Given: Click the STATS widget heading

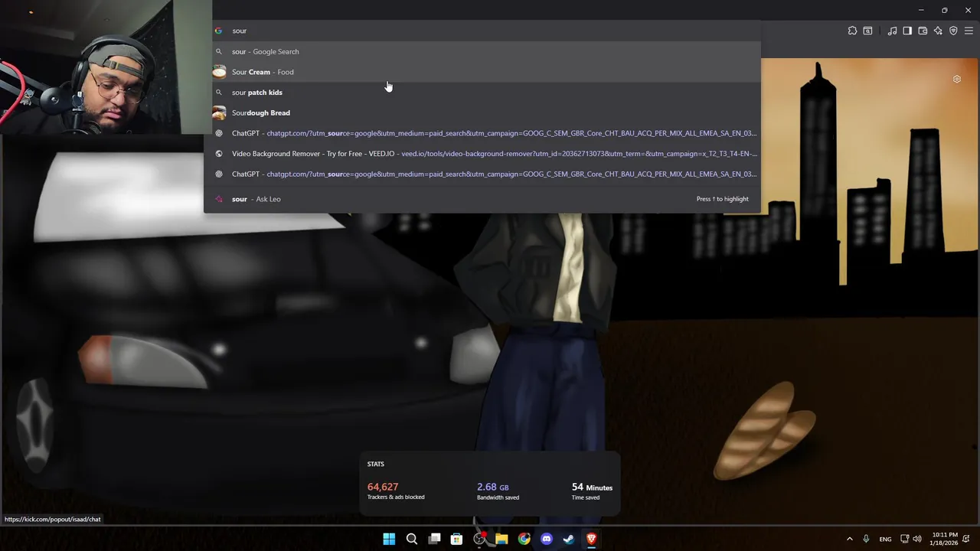Looking at the screenshot, I should (x=376, y=464).
